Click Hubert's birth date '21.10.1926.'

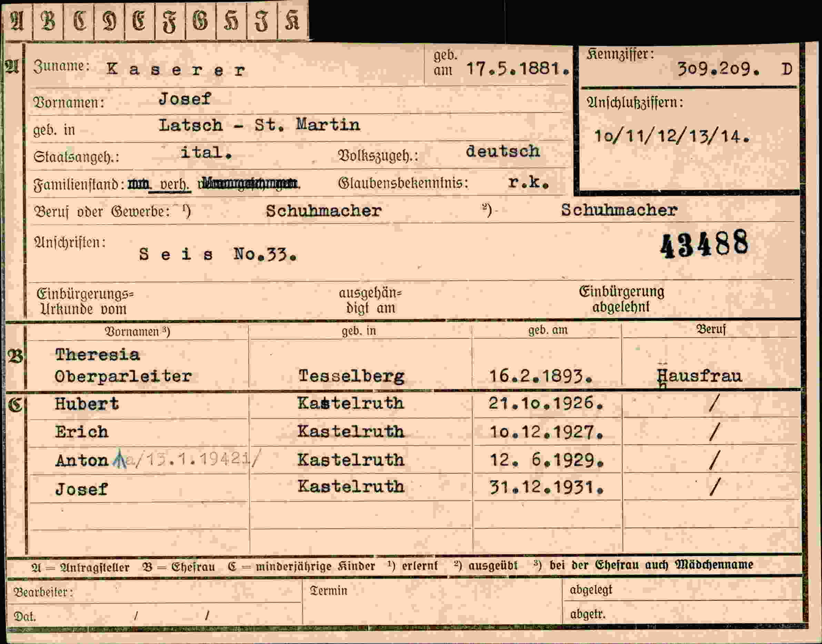(546, 403)
